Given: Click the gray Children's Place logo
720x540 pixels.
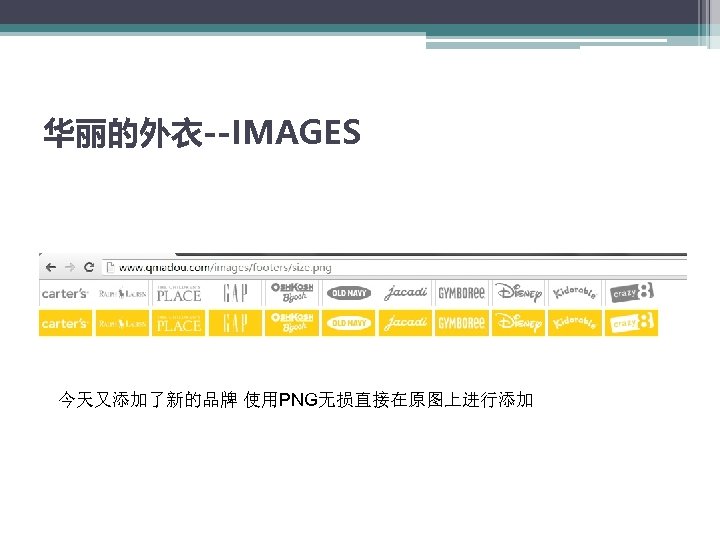Looking at the screenshot, I should [179, 293].
